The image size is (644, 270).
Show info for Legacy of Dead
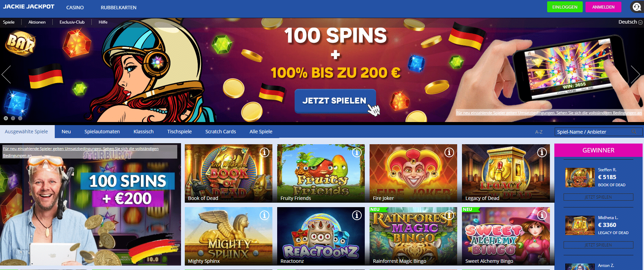[x=542, y=152]
